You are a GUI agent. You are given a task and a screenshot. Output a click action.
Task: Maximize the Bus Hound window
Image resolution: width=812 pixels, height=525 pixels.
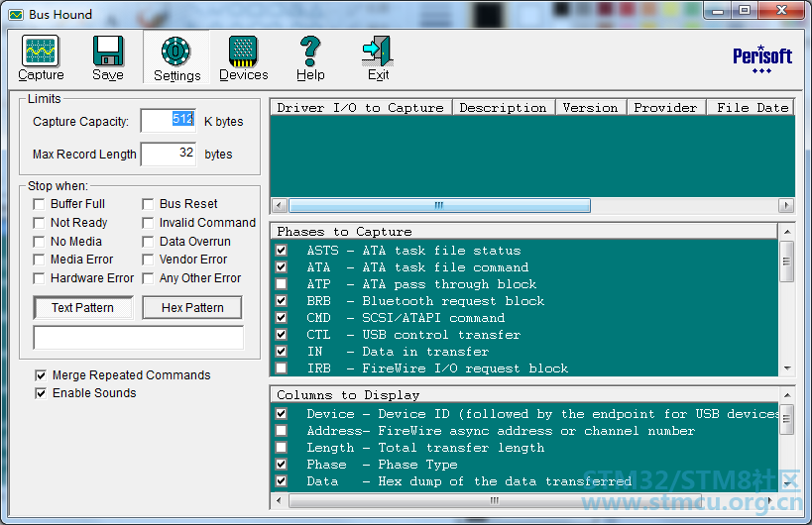[x=745, y=10]
